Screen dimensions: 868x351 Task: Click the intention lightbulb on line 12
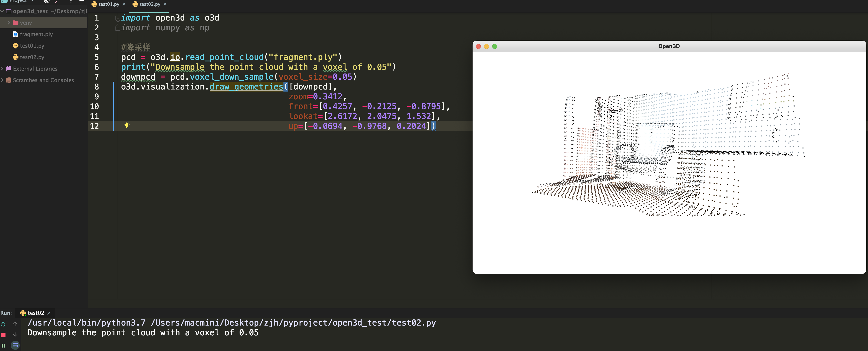(x=127, y=125)
